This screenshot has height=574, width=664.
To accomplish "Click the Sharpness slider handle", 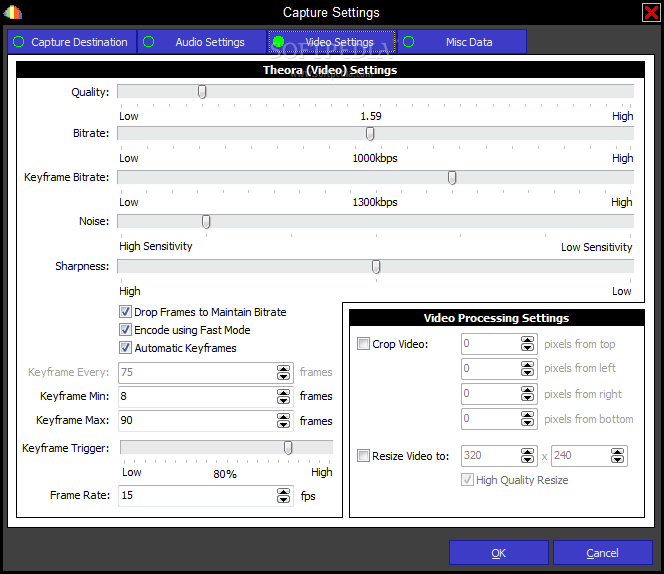I will 376,266.
